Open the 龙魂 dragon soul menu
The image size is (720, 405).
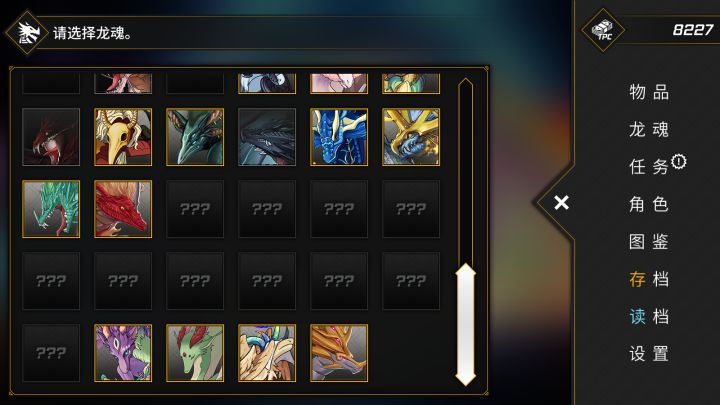pyautogui.click(x=649, y=129)
